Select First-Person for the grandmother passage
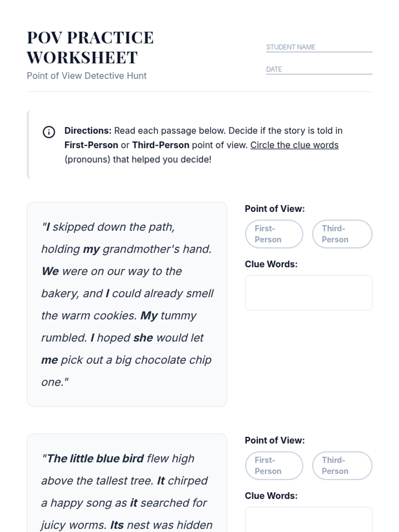 point(274,234)
